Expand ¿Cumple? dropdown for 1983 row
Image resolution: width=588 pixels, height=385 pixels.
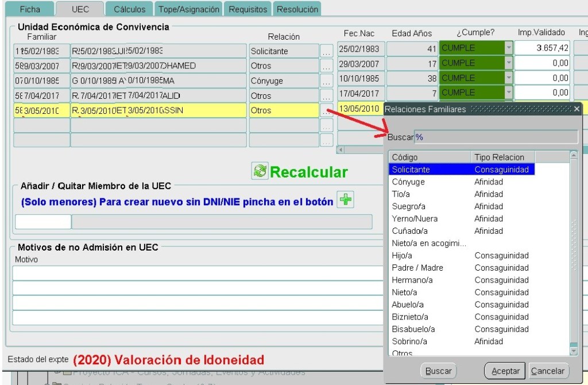(x=508, y=48)
